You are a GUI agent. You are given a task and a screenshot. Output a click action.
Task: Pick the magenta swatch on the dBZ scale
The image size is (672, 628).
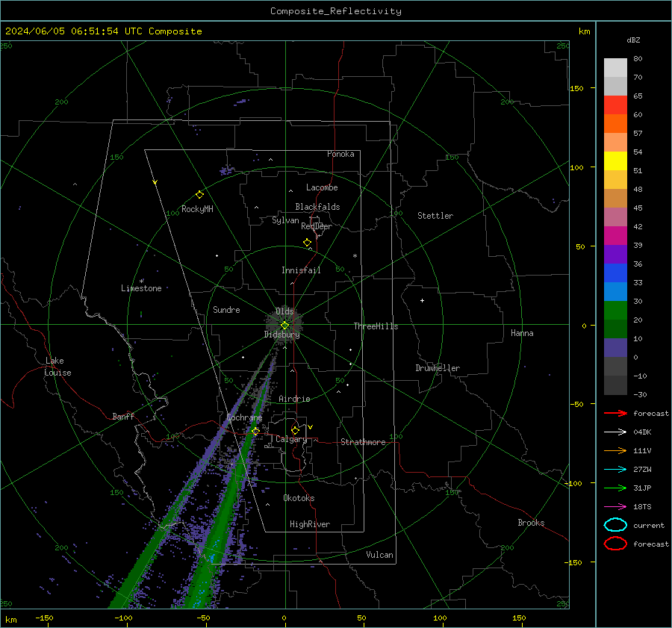pos(615,235)
